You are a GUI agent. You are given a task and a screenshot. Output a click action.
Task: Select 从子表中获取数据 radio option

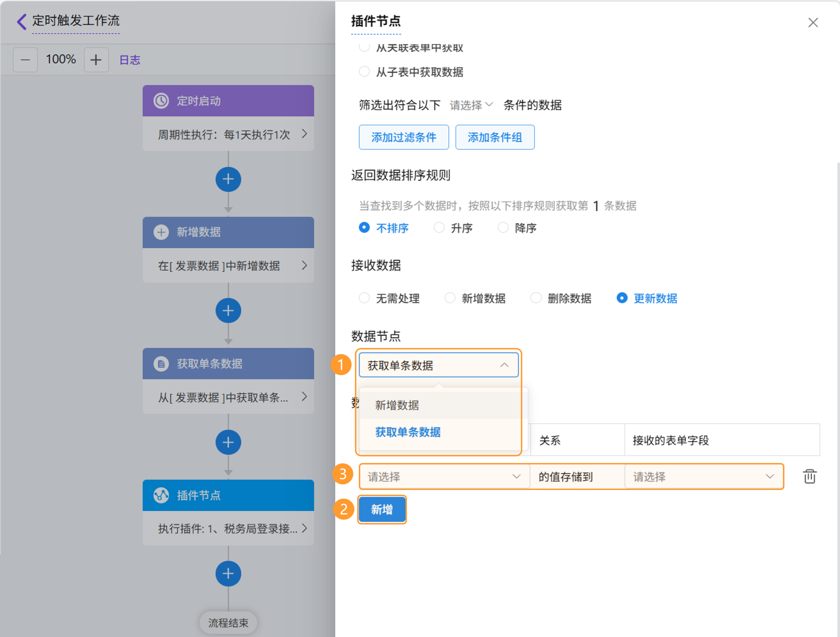point(364,71)
